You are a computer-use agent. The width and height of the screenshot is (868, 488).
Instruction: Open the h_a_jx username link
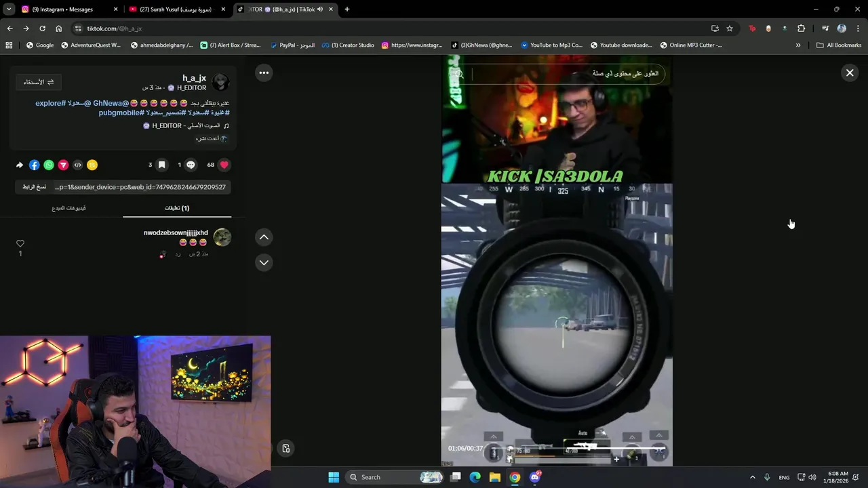(194, 79)
